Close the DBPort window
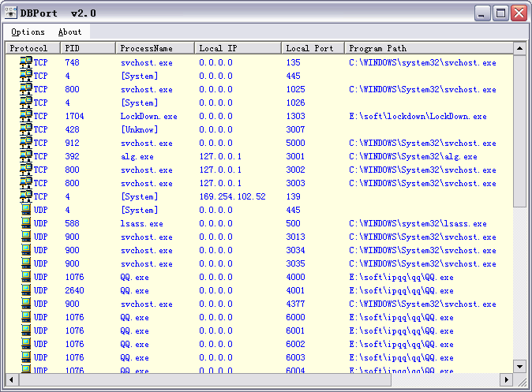Viewport: 532px width, 392px height. click(x=519, y=13)
